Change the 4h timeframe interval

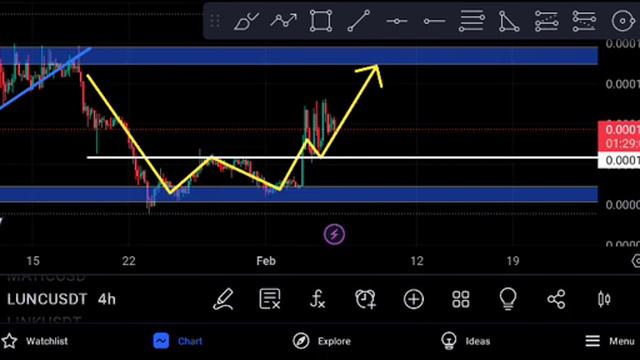tap(107, 299)
